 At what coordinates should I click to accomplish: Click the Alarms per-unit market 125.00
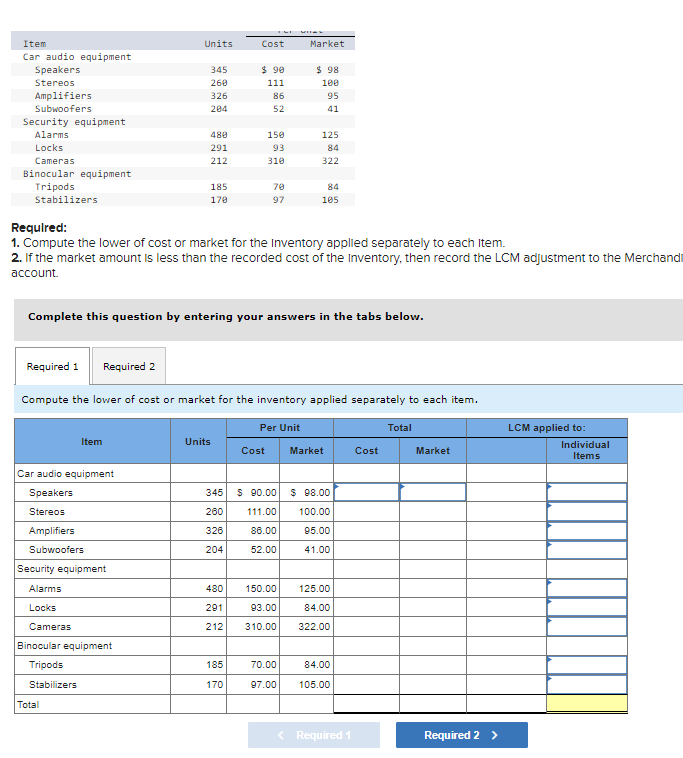click(x=314, y=588)
